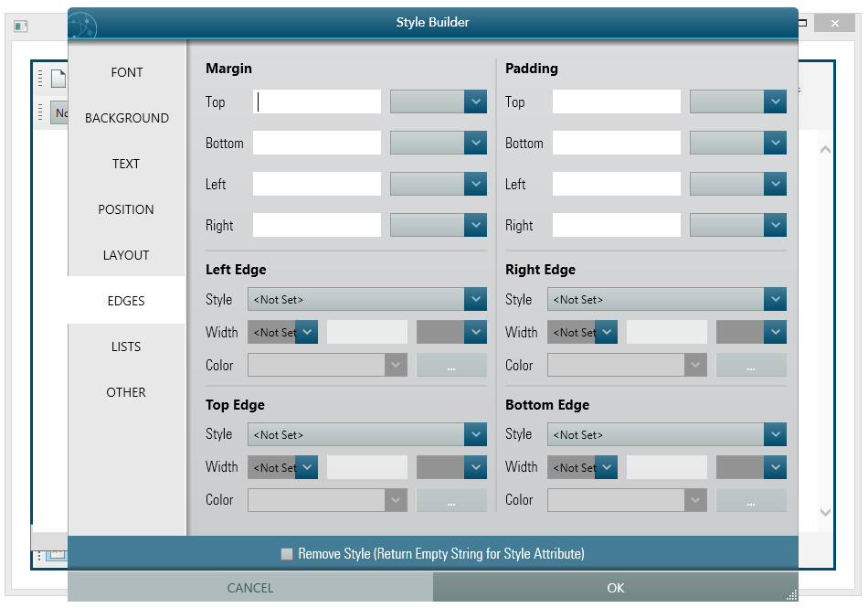Image resolution: width=868 pixels, height=608 pixels.
Task: Switch to the LISTS tab
Action: click(x=126, y=347)
